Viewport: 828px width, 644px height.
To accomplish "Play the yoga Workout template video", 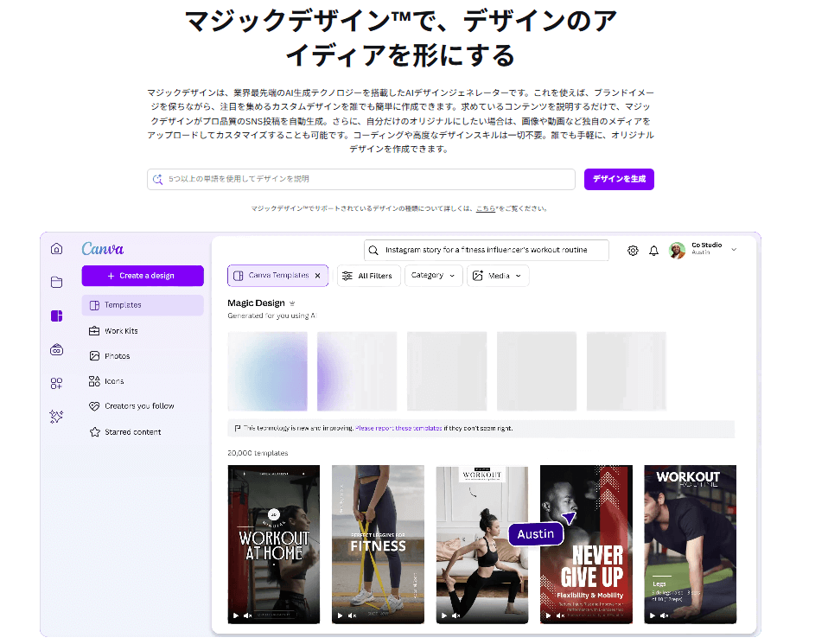I will pos(443,615).
